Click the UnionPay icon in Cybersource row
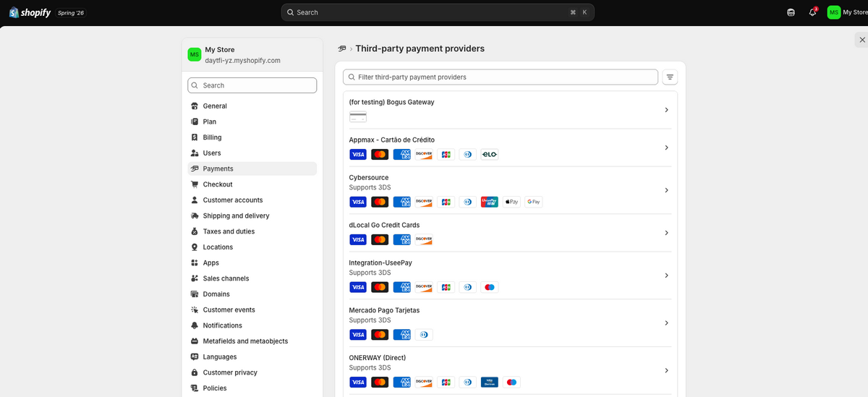The image size is (868, 397). tap(490, 202)
